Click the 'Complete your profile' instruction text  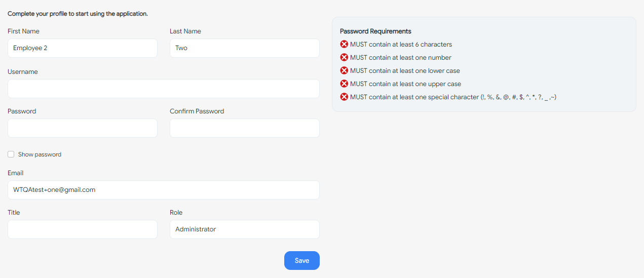coord(78,14)
